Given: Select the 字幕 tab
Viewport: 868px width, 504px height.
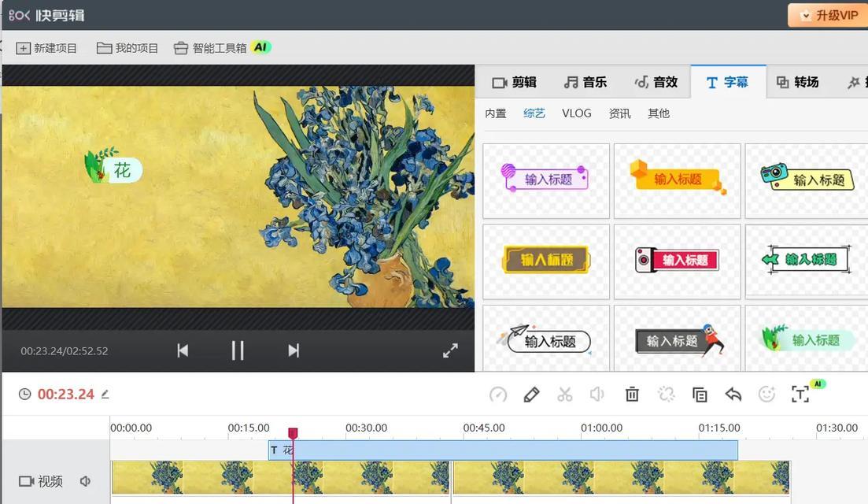Looking at the screenshot, I should coord(728,82).
